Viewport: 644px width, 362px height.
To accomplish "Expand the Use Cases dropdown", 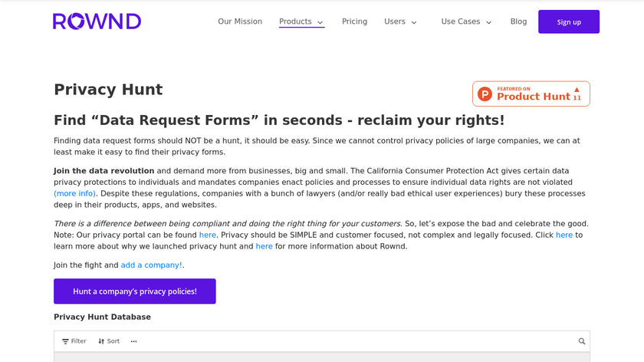I will click(466, 21).
